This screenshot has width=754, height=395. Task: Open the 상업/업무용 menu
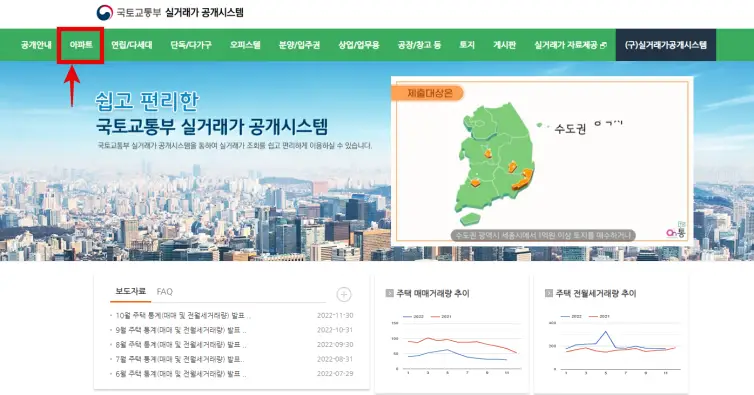pyautogui.click(x=359, y=45)
